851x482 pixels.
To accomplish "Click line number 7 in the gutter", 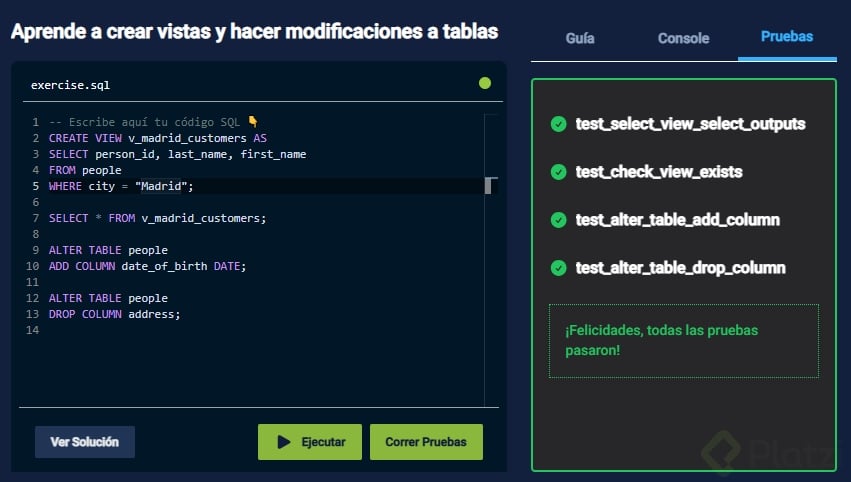I will [35, 218].
